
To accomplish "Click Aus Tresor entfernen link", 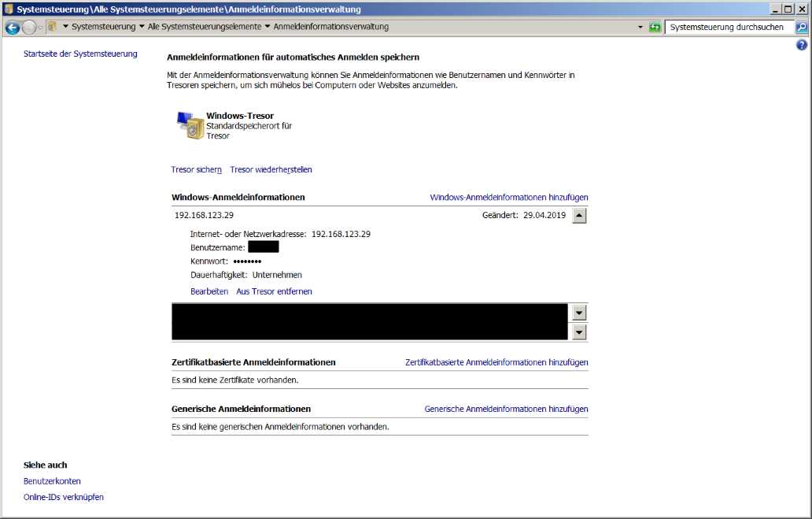I will coord(274,291).
